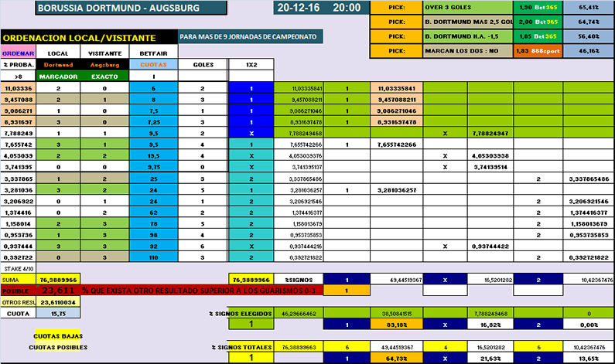Click the % PROBA. header cell
This screenshot has width=615, height=364.
pyautogui.click(x=18, y=65)
